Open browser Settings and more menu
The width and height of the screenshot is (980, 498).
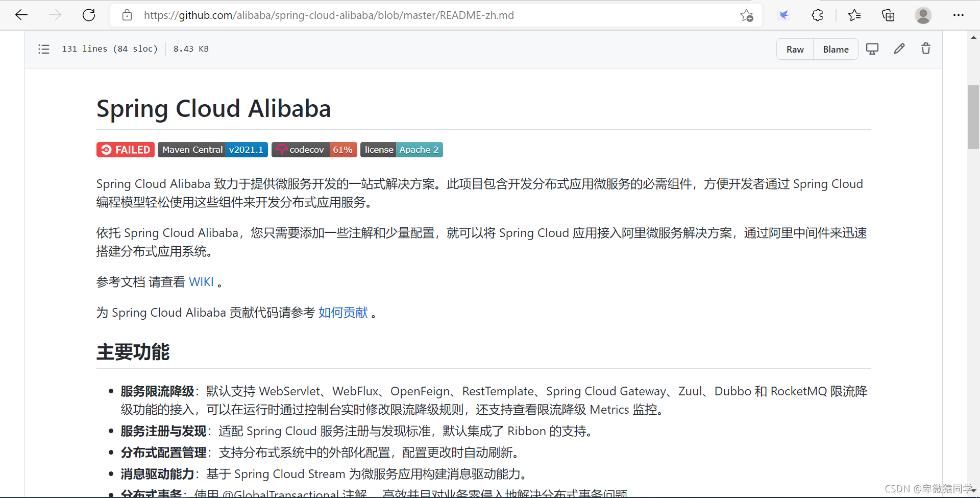[958, 15]
